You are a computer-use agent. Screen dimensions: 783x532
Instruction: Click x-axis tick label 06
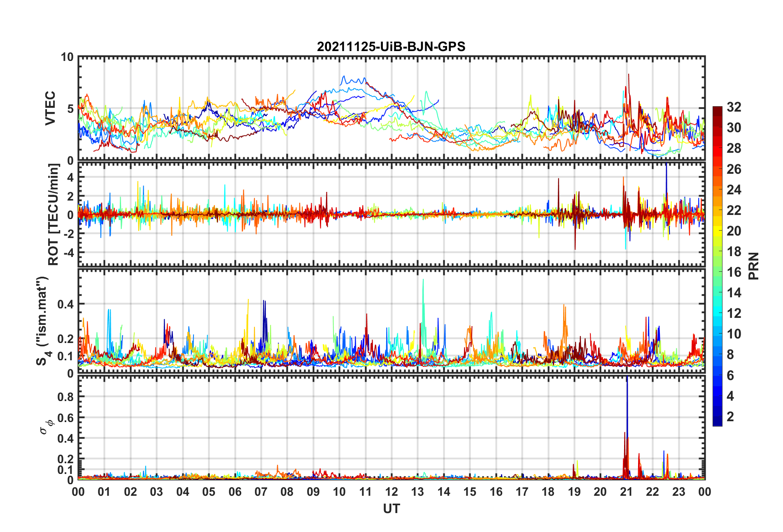pyautogui.click(x=235, y=492)
